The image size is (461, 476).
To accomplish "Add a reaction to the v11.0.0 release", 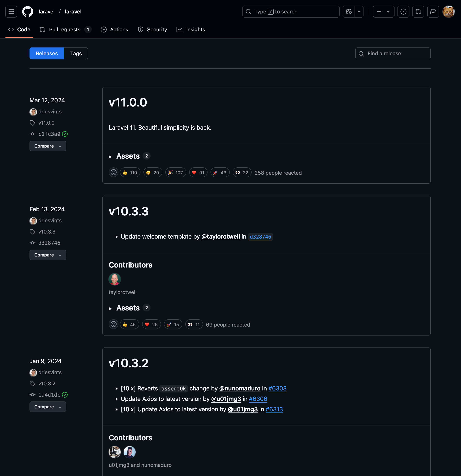I will pyautogui.click(x=113, y=172).
